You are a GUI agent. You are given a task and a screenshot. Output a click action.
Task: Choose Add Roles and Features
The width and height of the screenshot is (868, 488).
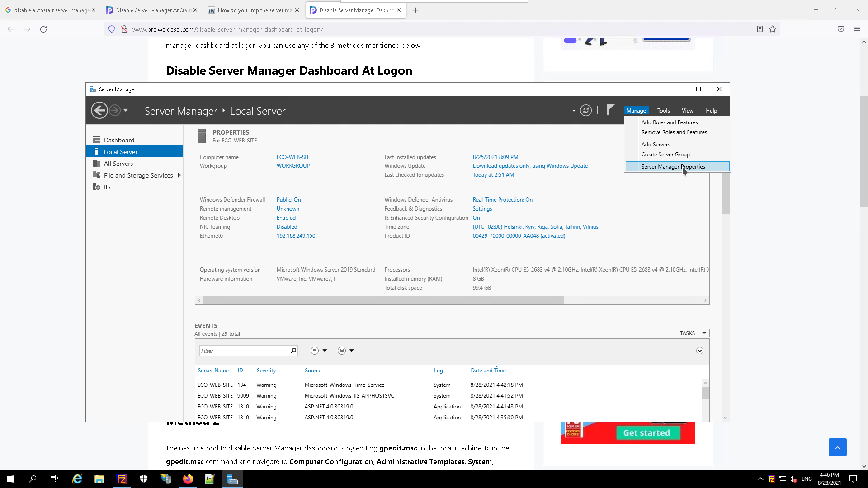click(x=669, y=122)
